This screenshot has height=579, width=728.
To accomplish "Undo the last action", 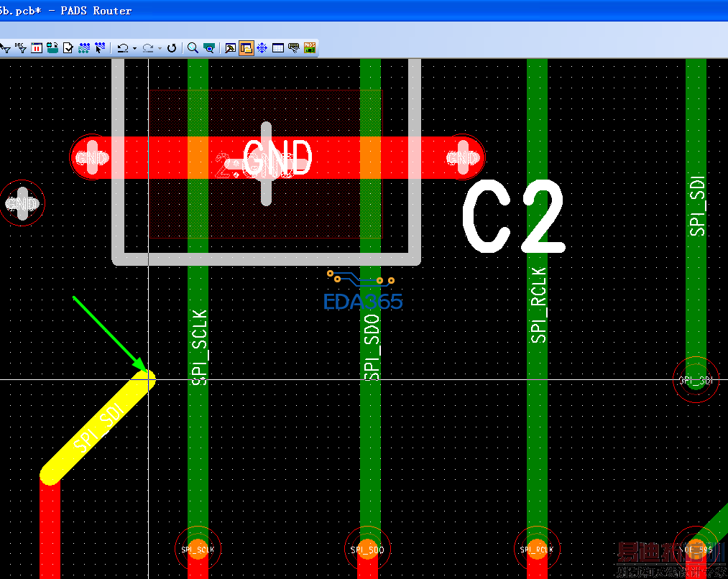I will click(x=123, y=48).
